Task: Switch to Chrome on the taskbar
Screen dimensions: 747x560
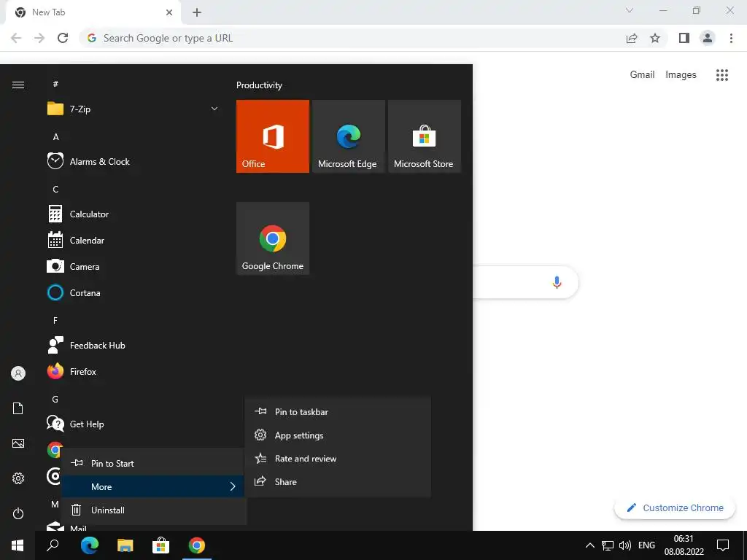Action: (197, 545)
